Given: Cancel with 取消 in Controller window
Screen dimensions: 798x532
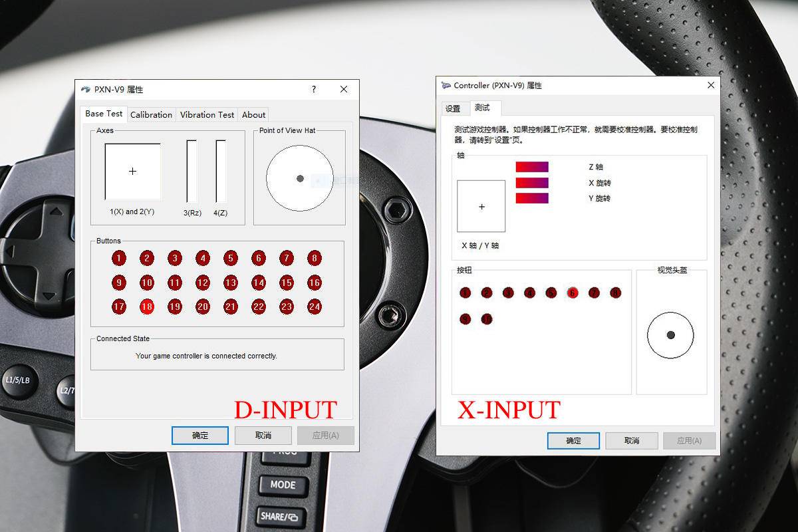Looking at the screenshot, I should tap(632, 440).
